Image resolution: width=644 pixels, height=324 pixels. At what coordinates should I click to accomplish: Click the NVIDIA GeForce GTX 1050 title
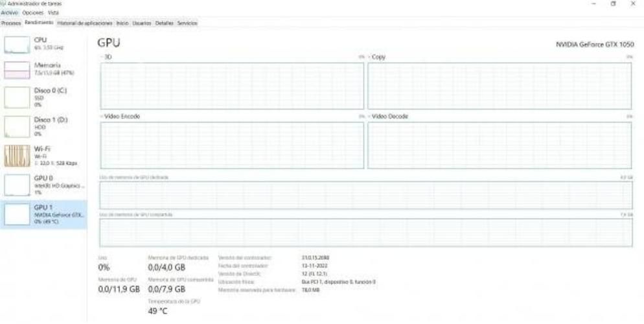coord(595,44)
